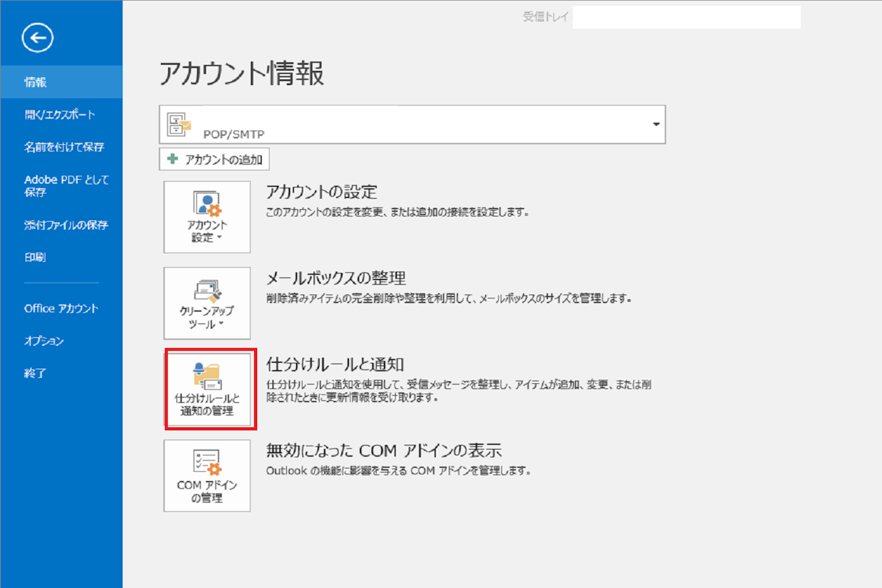Go to Office アカウント page
This screenshot has width=882, height=588.
click(61, 308)
